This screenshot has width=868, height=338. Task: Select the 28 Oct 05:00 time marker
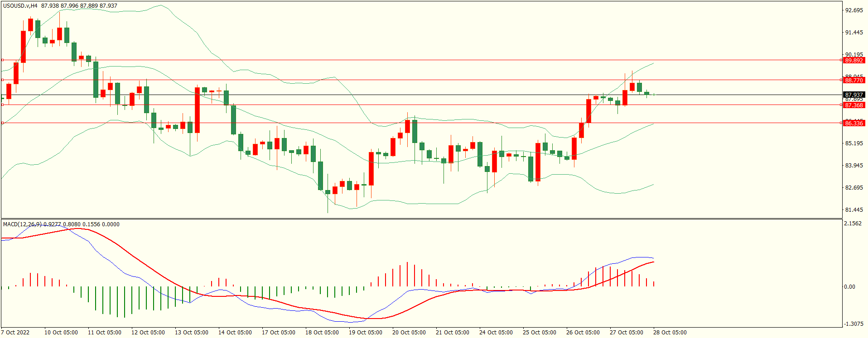(x=670, y=332)
